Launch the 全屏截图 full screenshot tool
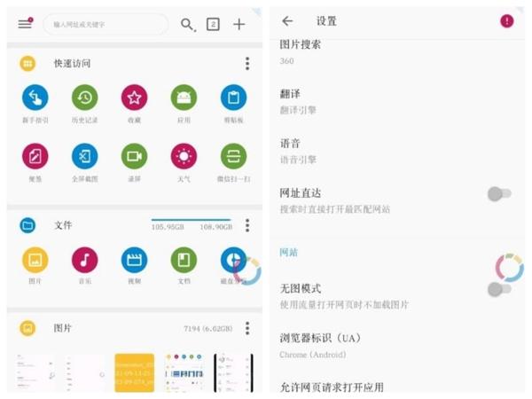 point(85,157)
